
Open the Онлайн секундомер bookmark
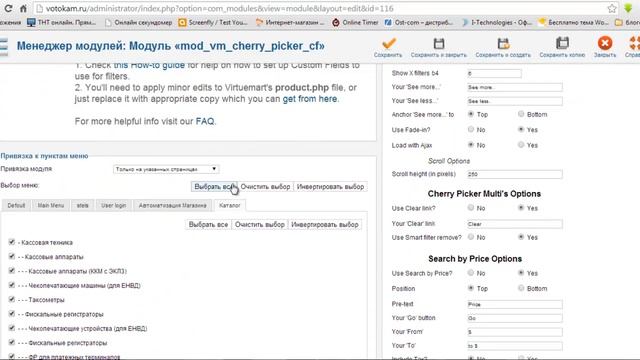coord(138,22)
